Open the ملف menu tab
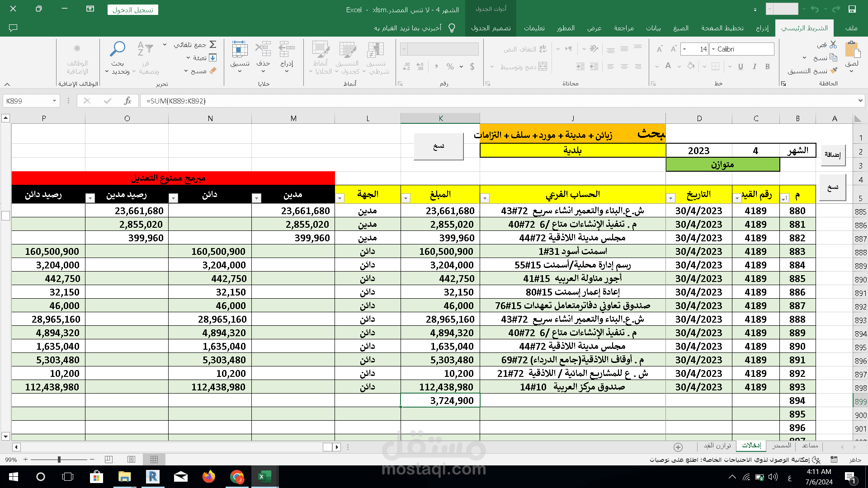Image resolution: width=868 pixels, height=488 pixels. tap(851, 28)
